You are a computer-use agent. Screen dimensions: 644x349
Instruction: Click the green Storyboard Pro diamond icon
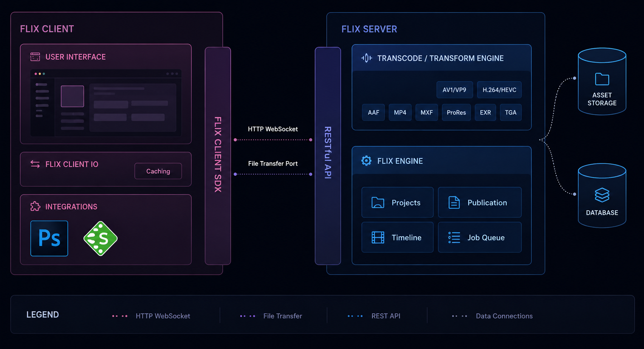101,239
